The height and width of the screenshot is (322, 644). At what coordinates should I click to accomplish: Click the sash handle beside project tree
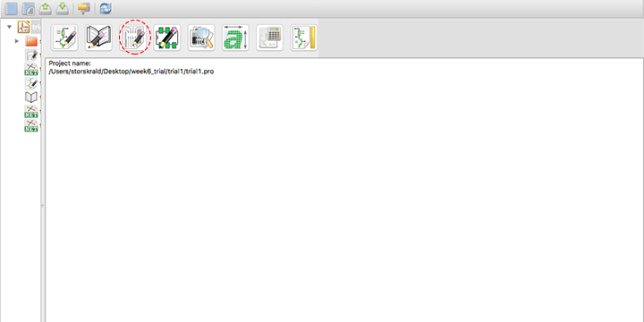point(42,205)
